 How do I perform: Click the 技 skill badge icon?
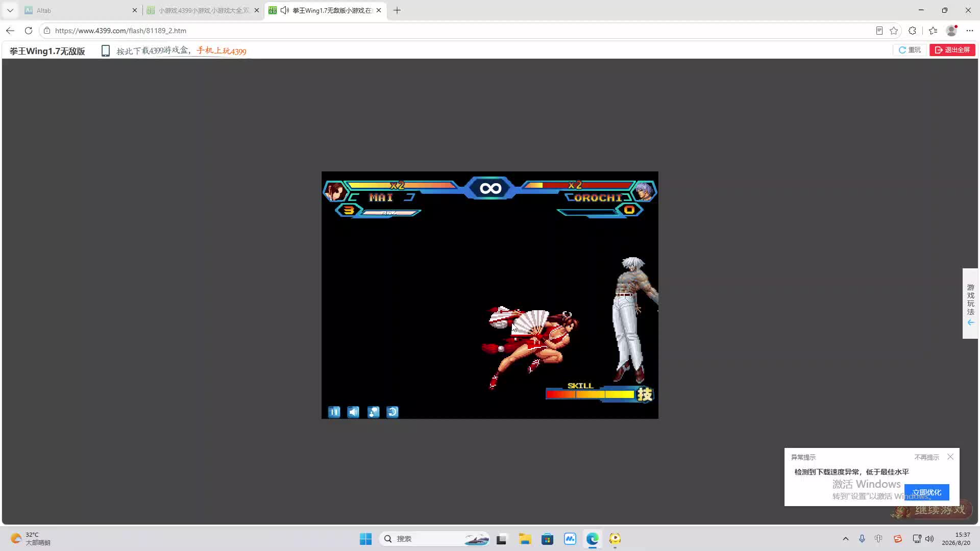(x=645, y=394)
